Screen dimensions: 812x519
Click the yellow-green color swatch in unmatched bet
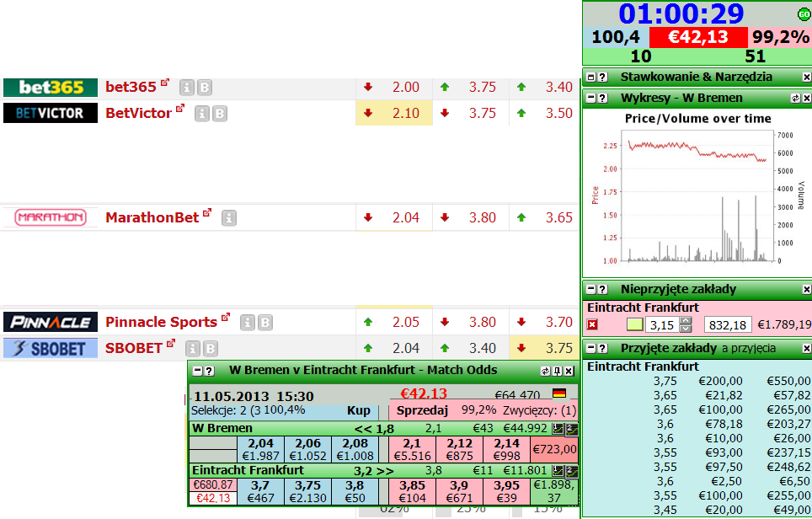pos(634,324)
